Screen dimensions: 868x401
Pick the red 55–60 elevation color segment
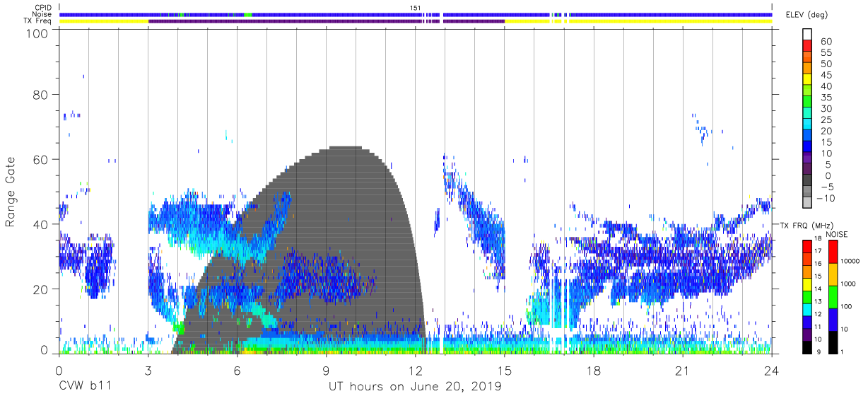coord(808,46)
